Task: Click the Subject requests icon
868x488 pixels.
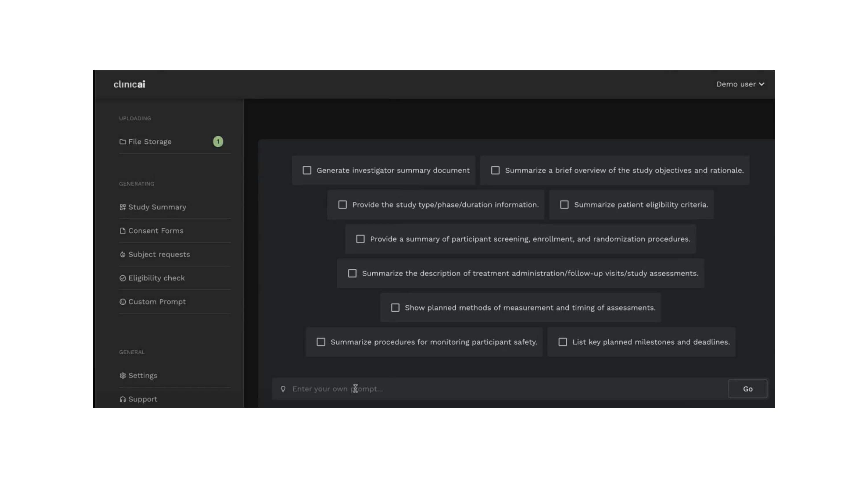Action: point(123,255)
